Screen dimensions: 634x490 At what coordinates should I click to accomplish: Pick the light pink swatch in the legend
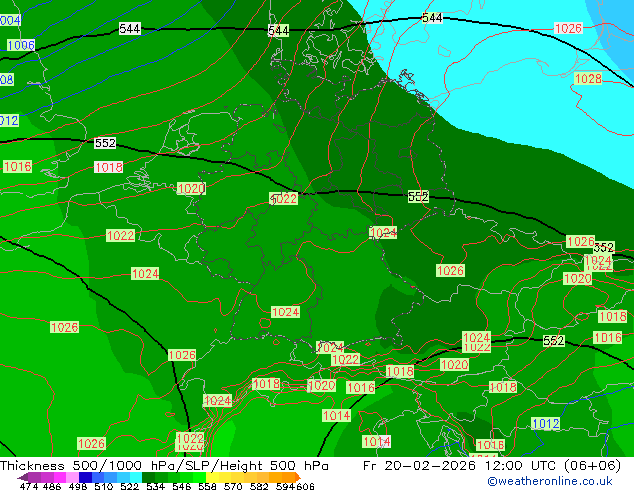(x=72, y=477)
